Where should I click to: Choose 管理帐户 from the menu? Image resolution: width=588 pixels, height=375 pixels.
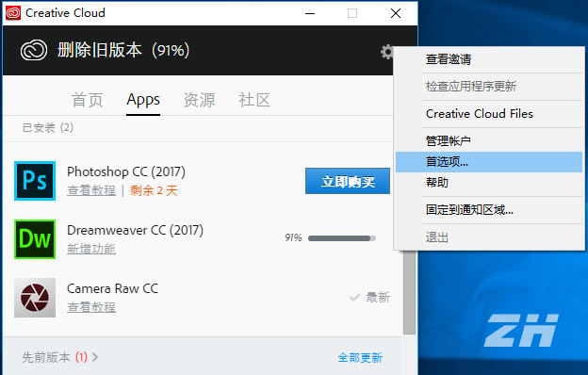click(489, 141)
